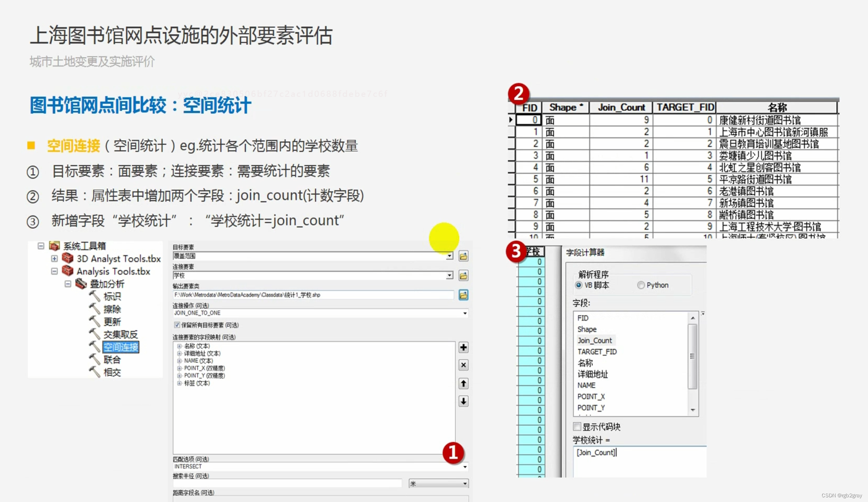868x502 pixels.
Task: Select the 系统工具箱 toolbox icon
Action: 55,246
